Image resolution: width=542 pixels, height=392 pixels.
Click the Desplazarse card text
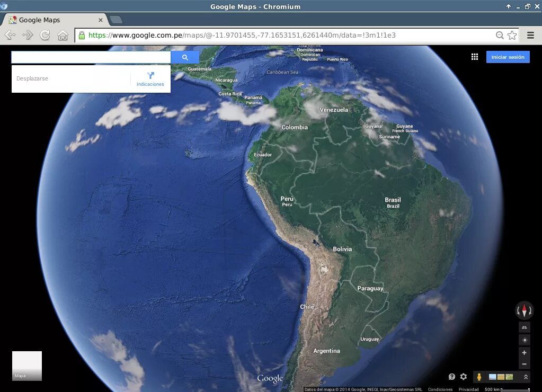[32, 78]
